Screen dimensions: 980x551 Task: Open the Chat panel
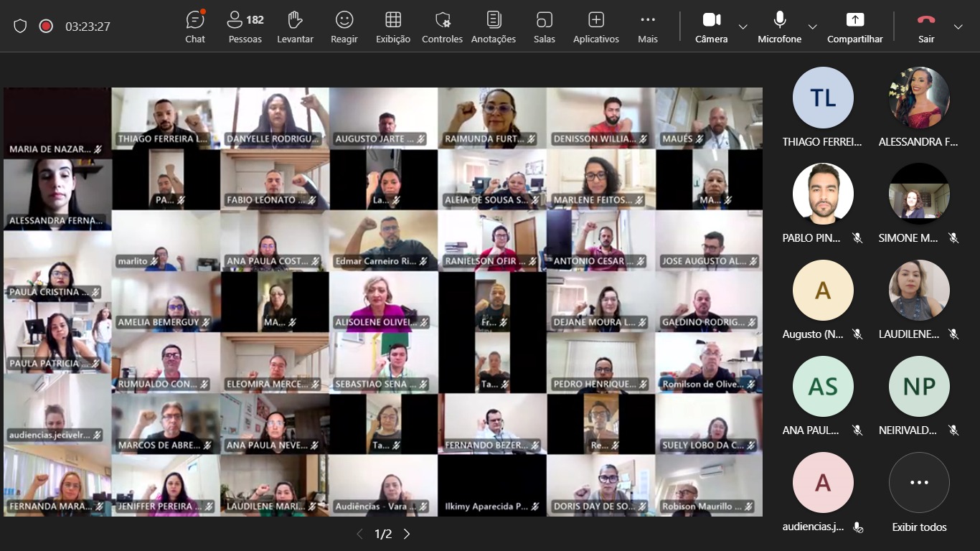coord(195,27)
